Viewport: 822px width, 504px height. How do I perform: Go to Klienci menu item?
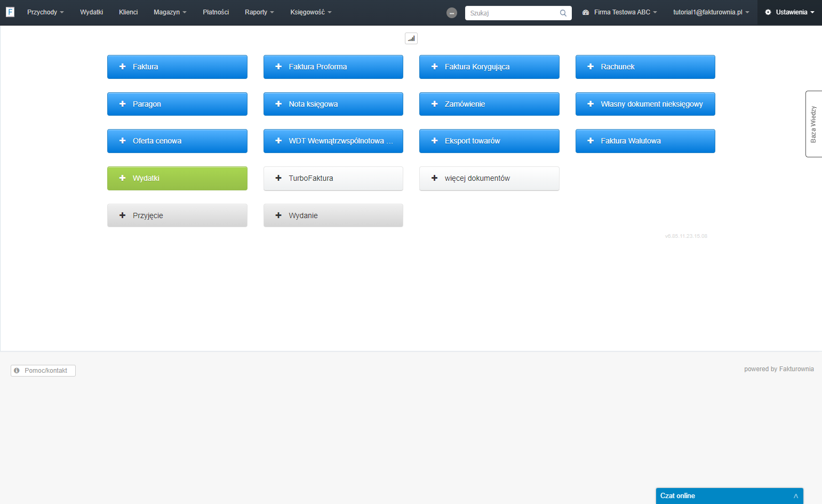coord(128,12)
